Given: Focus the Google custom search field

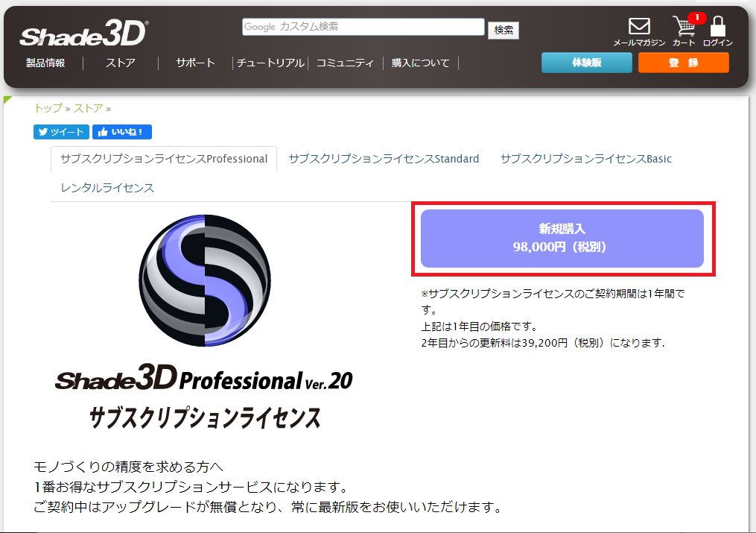Looking at the screenshot, I should tap(363, 27).
